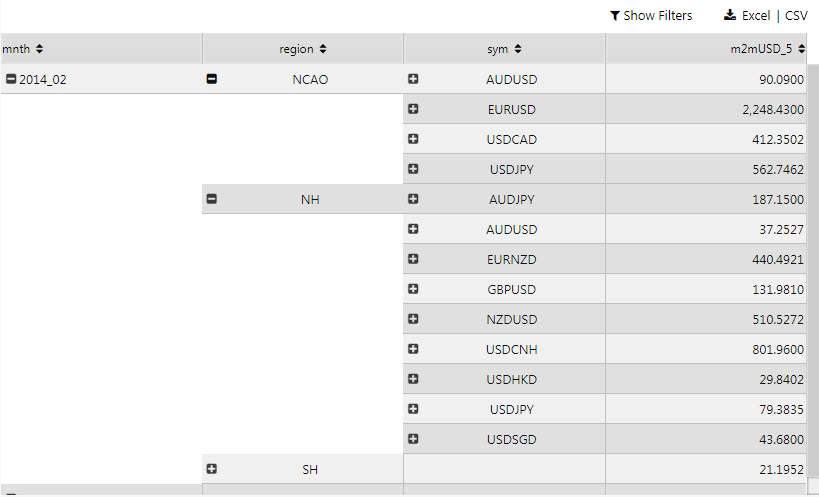Collapse the NH region group

tap(211, 199)
